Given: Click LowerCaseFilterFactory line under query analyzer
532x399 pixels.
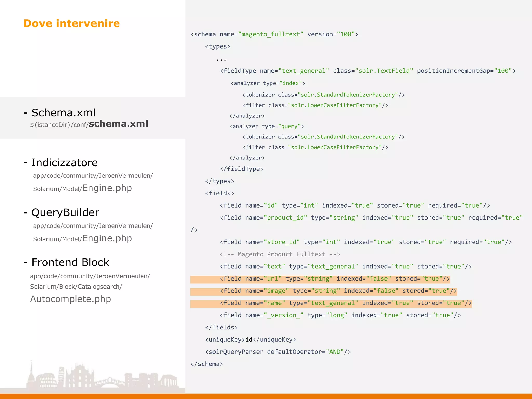Looking at the screenshot, I should [315, 147].
